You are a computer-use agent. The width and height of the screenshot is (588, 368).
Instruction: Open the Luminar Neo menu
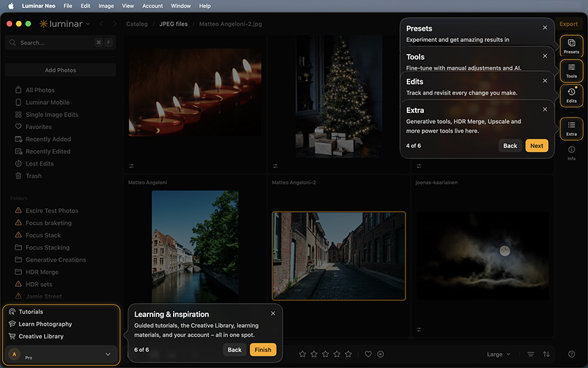pyautogui.click(x=39, y=5)
